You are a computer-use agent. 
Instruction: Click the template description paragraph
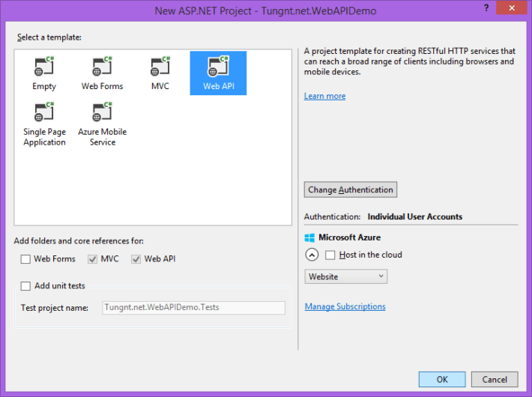[410, 61]
